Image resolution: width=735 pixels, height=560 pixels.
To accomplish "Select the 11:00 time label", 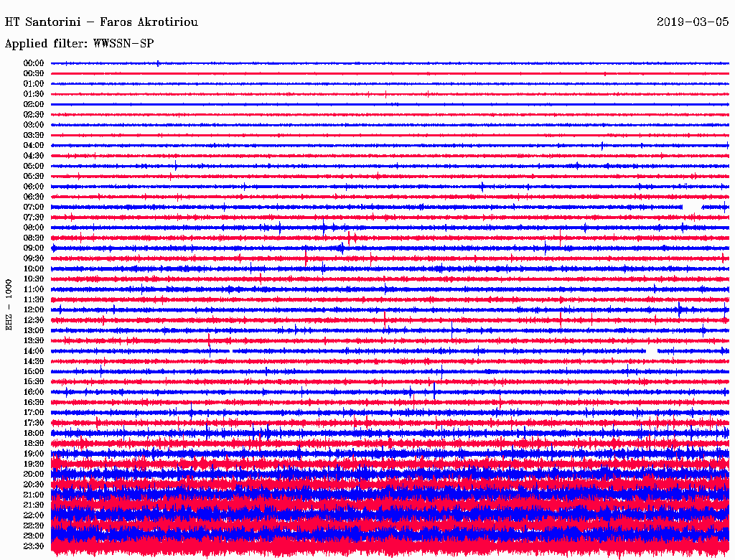I will click(x=34, y=289).
